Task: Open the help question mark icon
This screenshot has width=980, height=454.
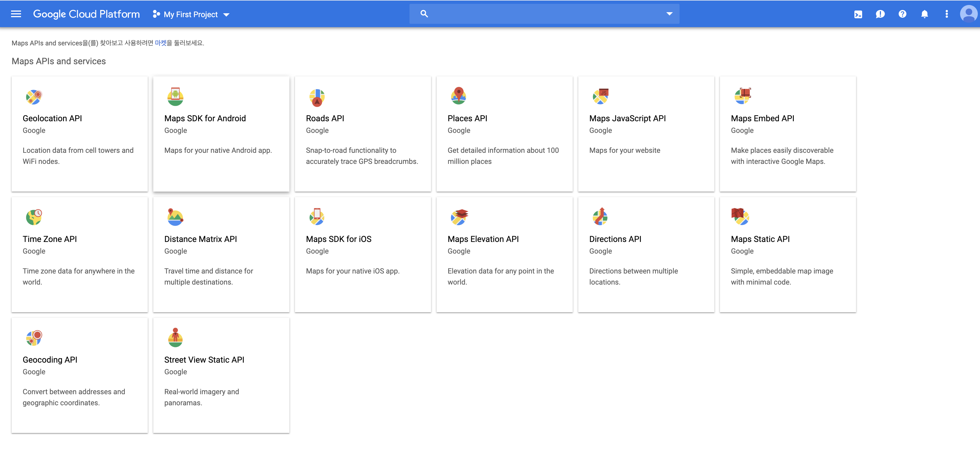Action: tap(902, 14)
